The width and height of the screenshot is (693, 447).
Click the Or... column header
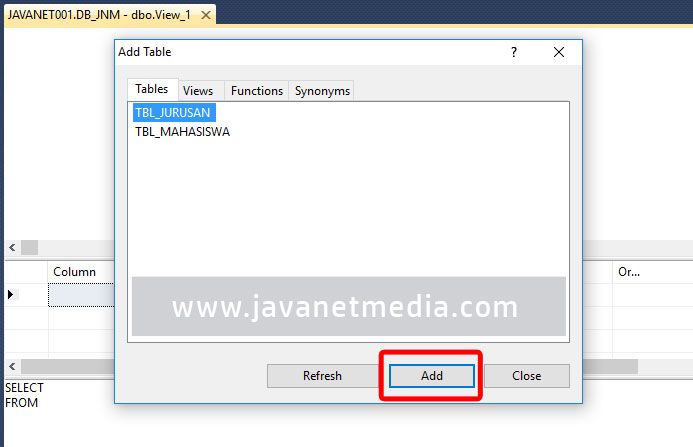coord(652,272)
